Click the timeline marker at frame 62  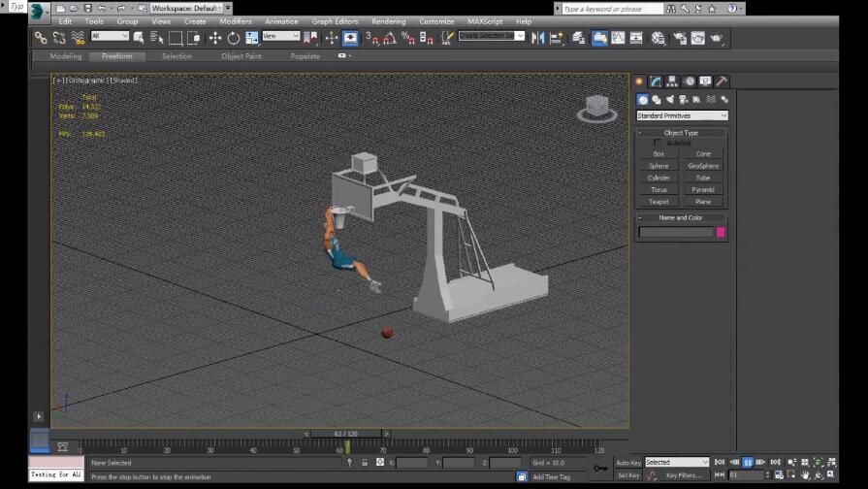tap(347, 446)
